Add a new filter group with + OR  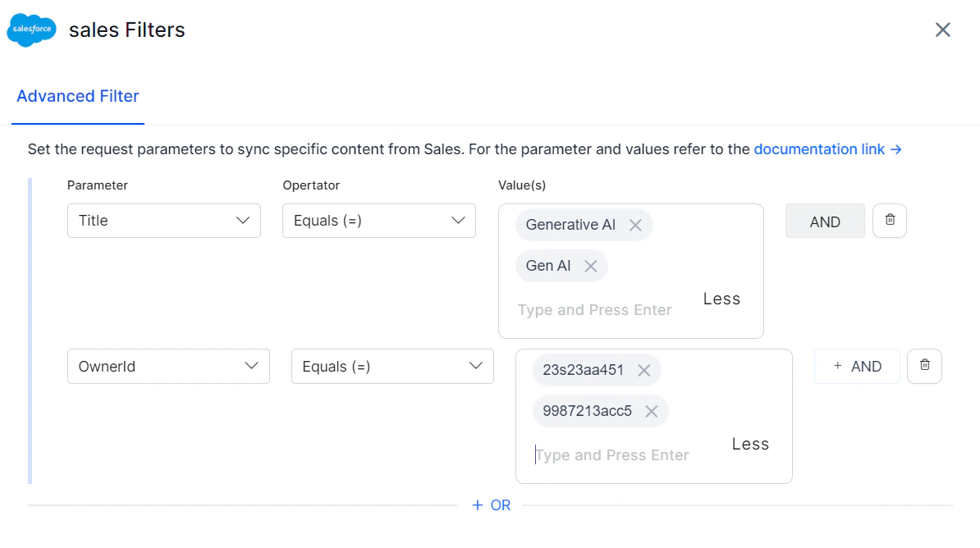(x=491, y=505)
